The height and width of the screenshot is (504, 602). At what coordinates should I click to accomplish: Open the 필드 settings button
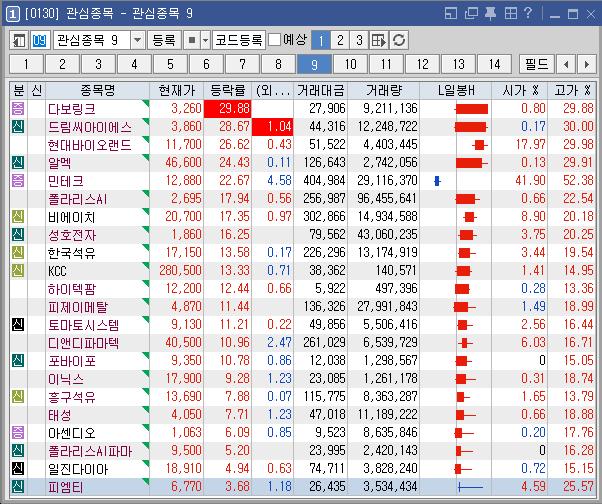536,64
